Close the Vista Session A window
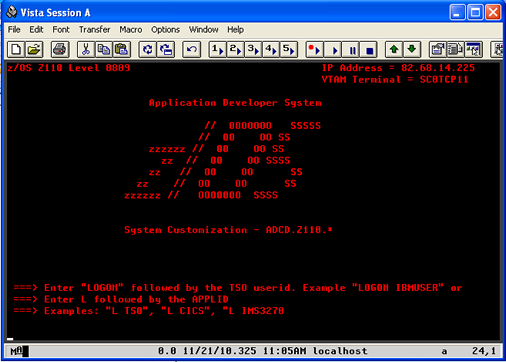 click(x=493, y=13)
